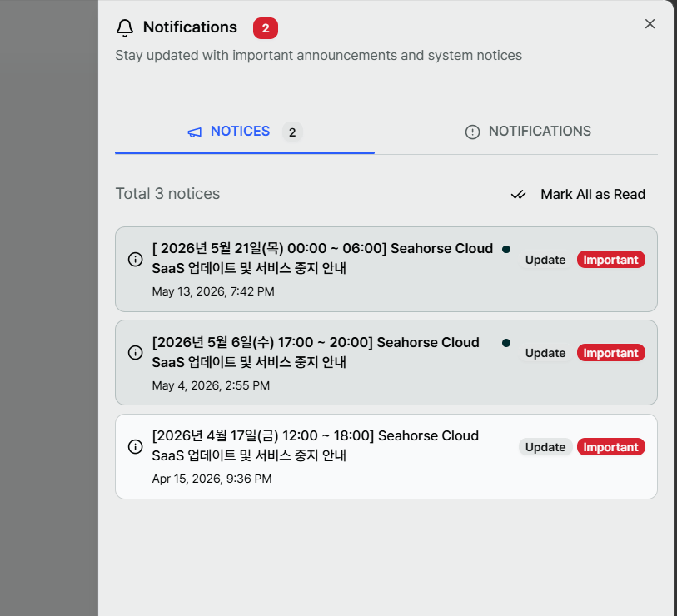
Task: Close the Notifications panel with the X
Action: [x=650, y=24]
